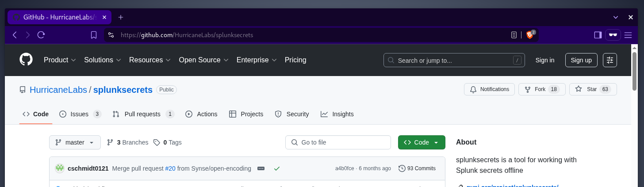Screen dimensions: 644x187
Task: Open the Pull requests tab
Action: point(143,114)
